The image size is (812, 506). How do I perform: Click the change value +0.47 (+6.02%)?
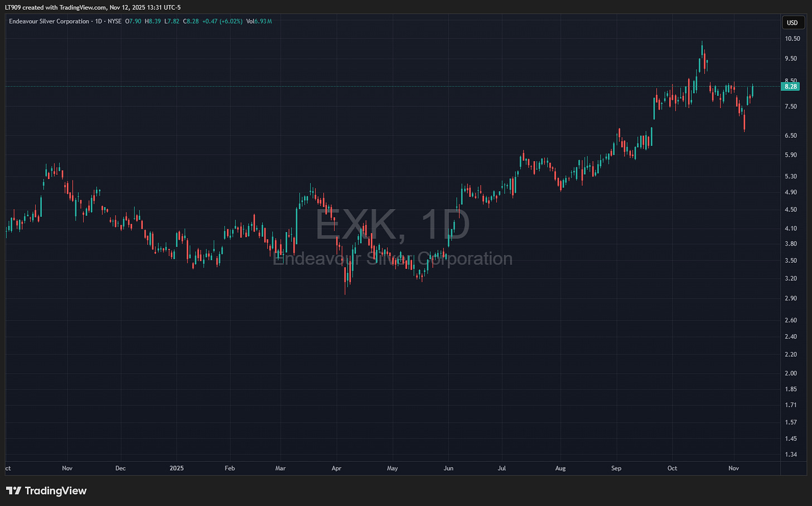[x=222, y=21]
